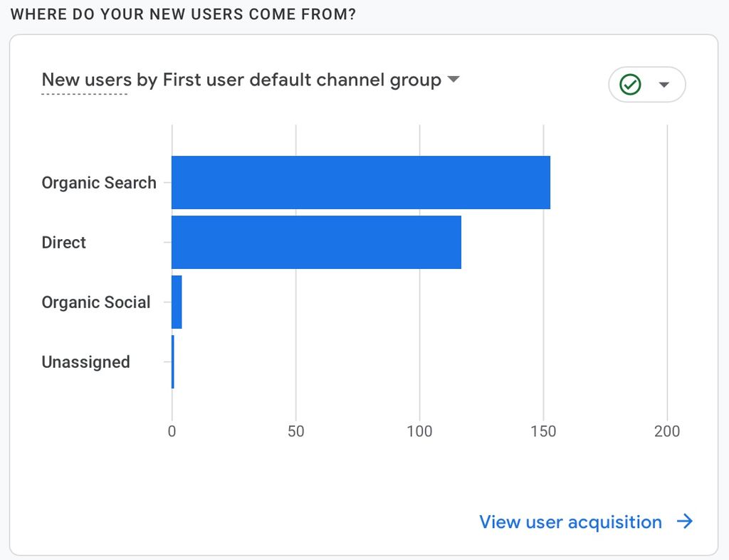Click the right arrow icon after View user acquisition
The image size is (729, 560).
(x=685, y=522)
